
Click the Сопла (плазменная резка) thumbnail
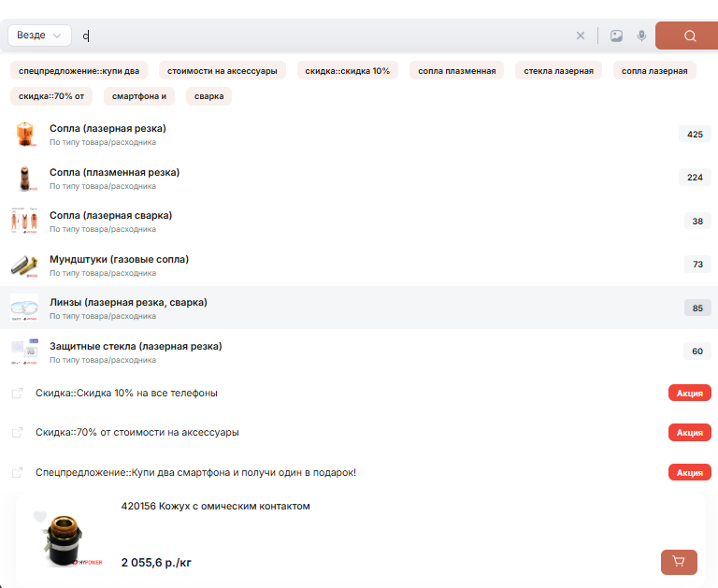[24, 178]
